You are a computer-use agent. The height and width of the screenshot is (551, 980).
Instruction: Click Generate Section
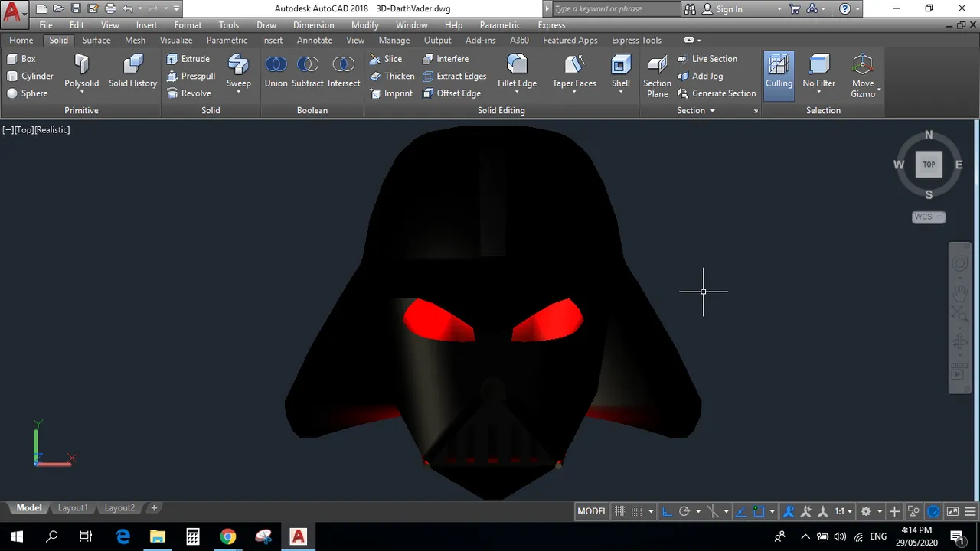(717, 93)
